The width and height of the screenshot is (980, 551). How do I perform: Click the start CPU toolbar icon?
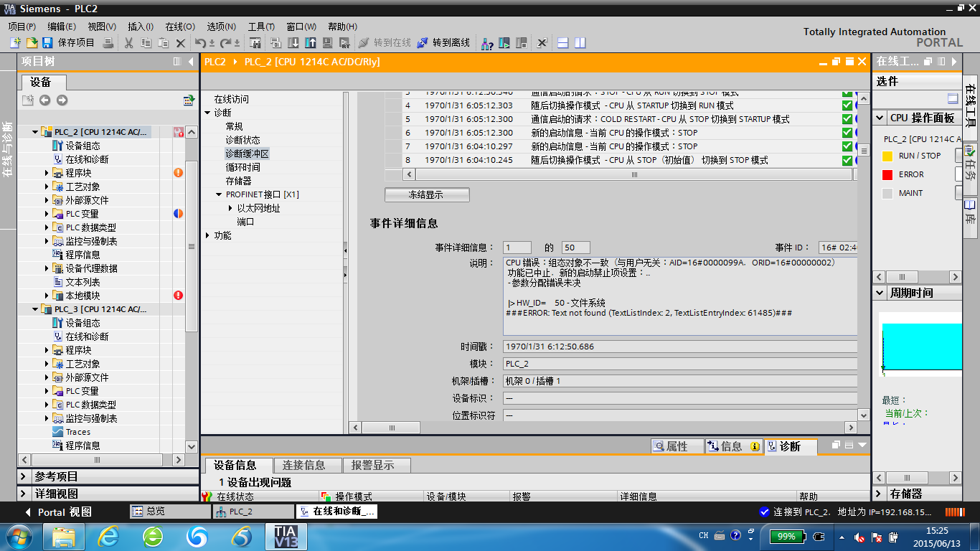504,43
